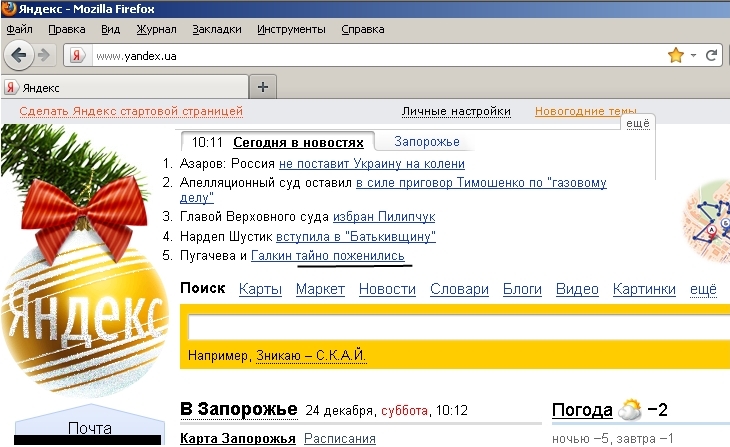
Task: Open news не поставит Украину на колени
Action: (x=372, y=164)
